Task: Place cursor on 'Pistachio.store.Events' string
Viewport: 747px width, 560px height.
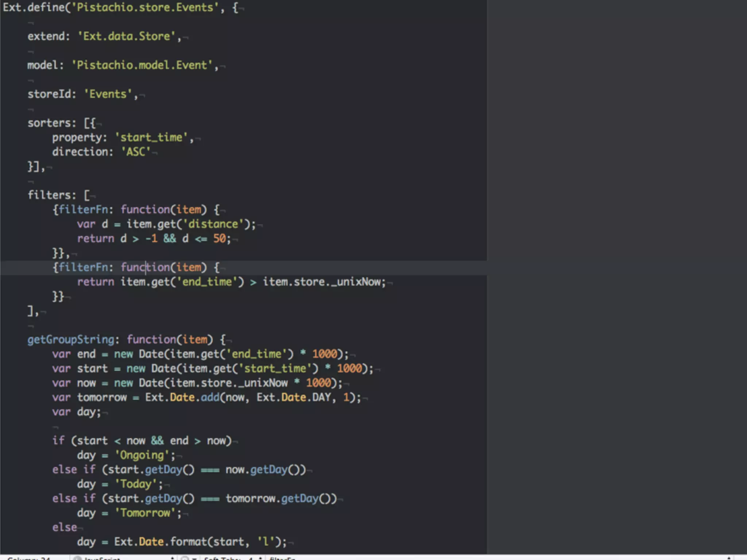Action: (x=145, y=8)
